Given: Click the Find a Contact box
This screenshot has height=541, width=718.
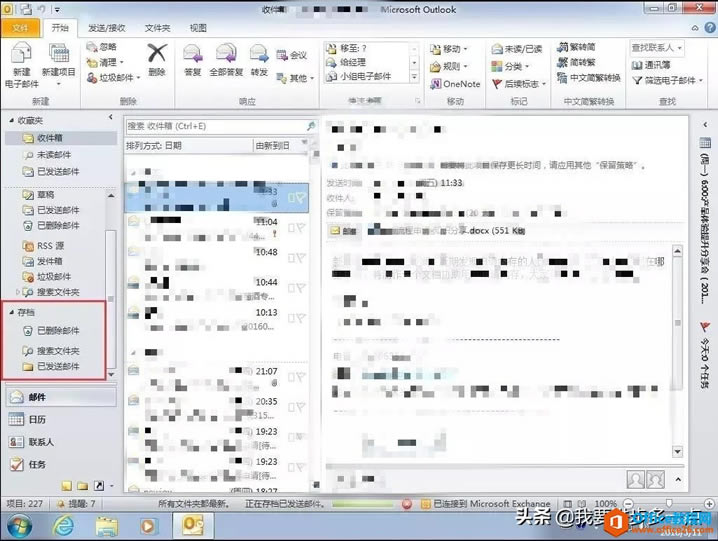Looking at the screenshot, I should pyautogui.click(x=657, y=48).
